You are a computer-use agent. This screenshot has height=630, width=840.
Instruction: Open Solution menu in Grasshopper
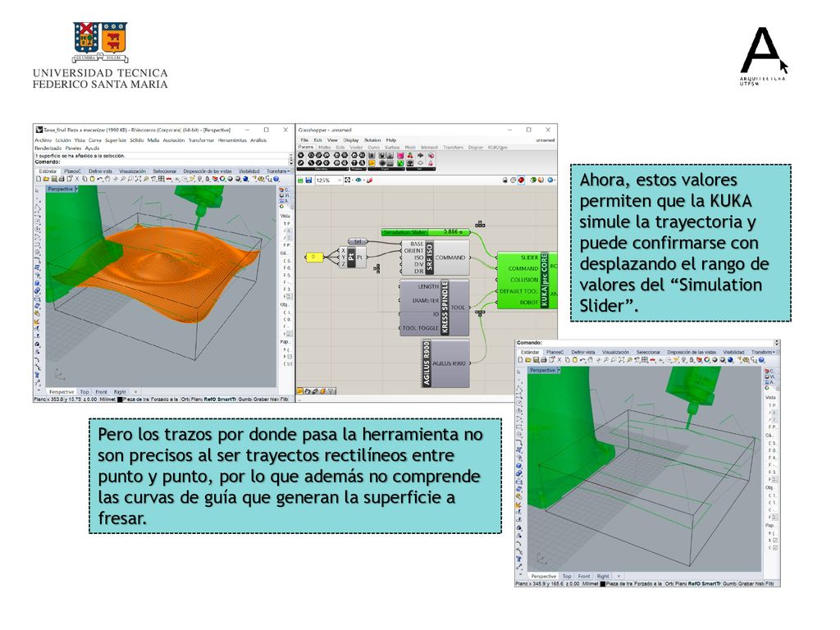[372, 140]
